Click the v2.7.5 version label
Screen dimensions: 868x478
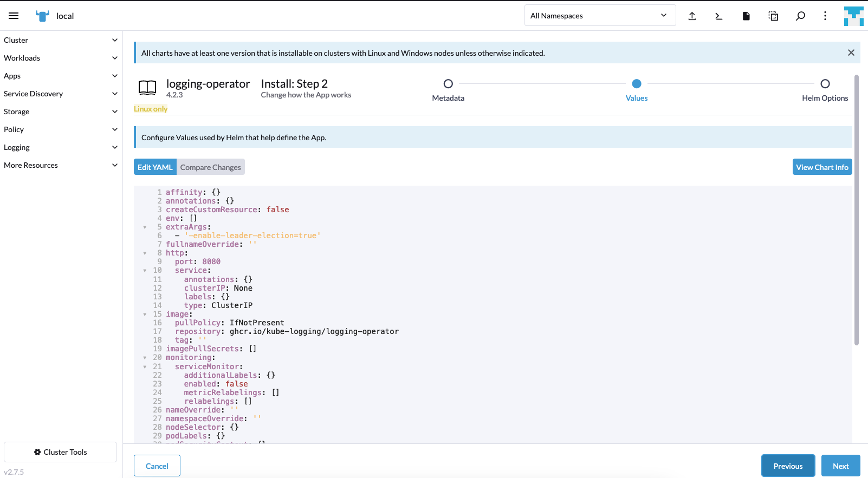tap(14, 472)
